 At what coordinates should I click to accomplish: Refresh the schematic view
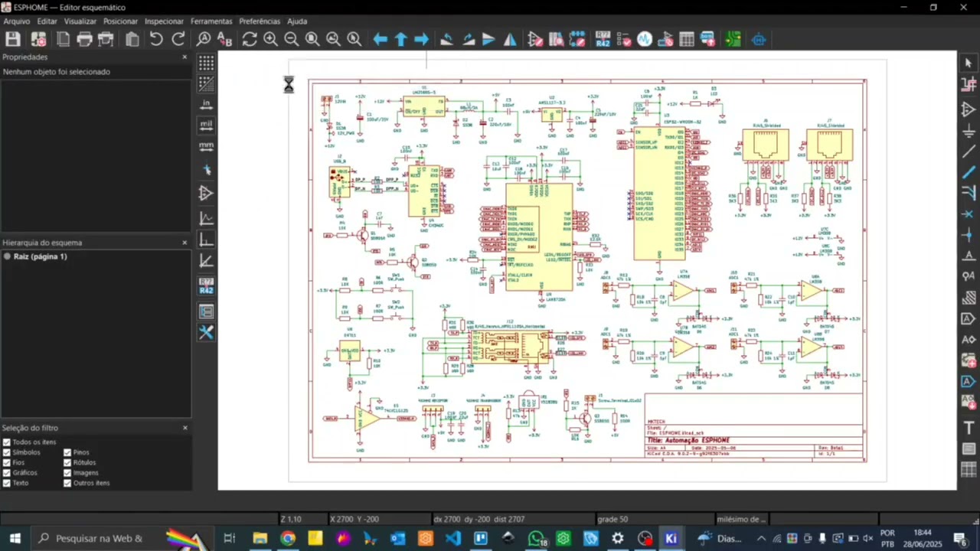tap(250, 39)
